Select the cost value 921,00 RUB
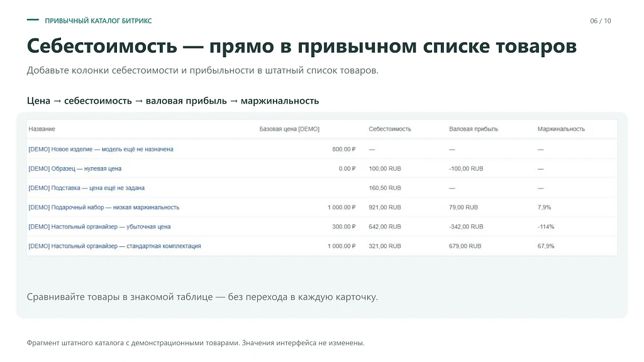Viewport: 644px width, 362px height. (x=385, y=207)
